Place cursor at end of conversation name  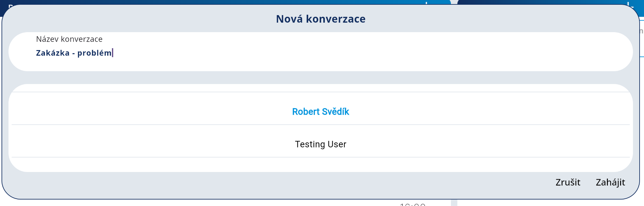point(112,53)
